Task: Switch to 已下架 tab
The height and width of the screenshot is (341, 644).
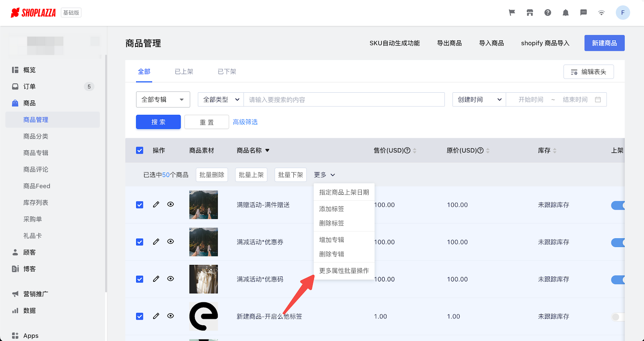Action: [227, 71]
